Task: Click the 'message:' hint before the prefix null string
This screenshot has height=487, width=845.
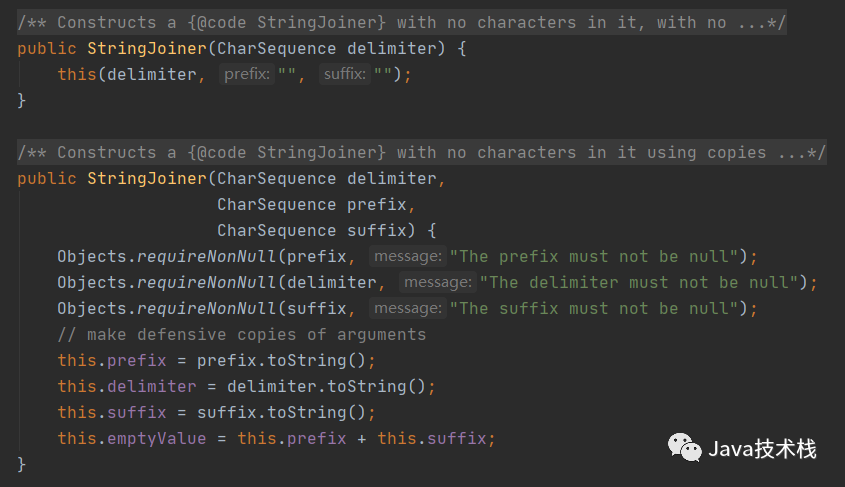Action: tap(408, 256)
